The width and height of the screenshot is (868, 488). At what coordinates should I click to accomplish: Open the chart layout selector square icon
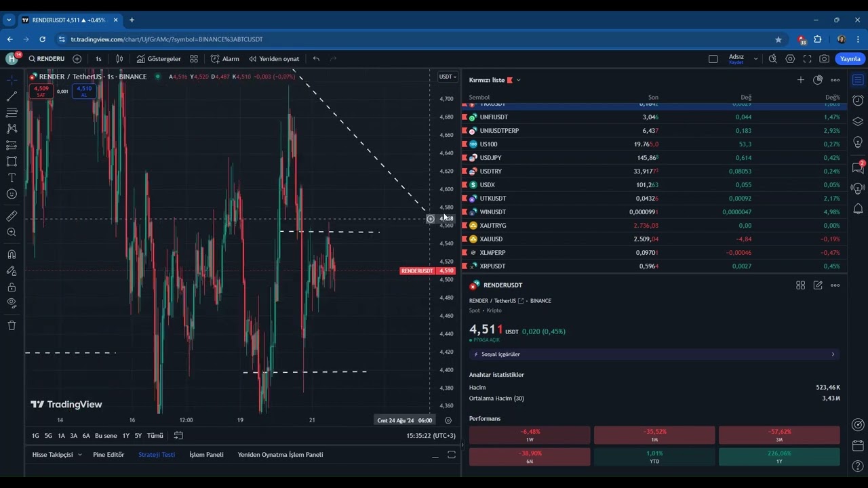pyautogui.click(x=713, y=59)
